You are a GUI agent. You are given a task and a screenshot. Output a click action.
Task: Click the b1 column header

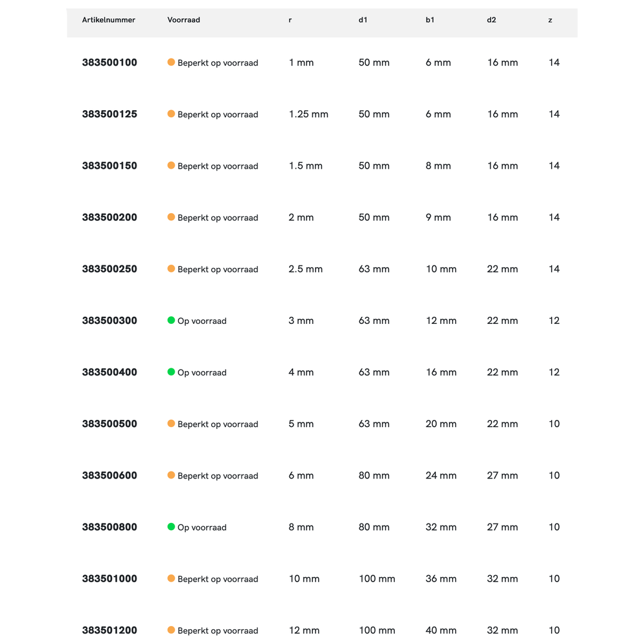point(430,20)
